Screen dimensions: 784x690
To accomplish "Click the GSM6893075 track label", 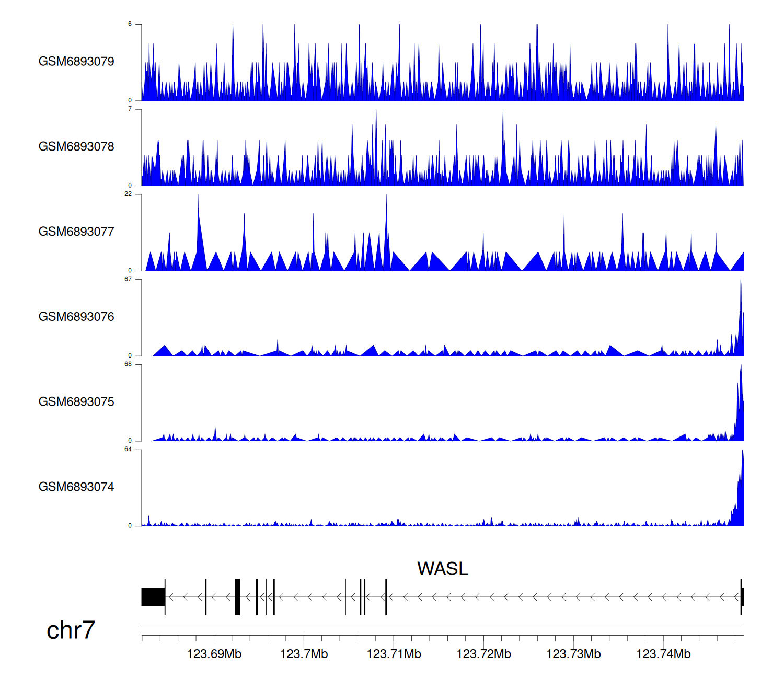I will tap(76, 402).
